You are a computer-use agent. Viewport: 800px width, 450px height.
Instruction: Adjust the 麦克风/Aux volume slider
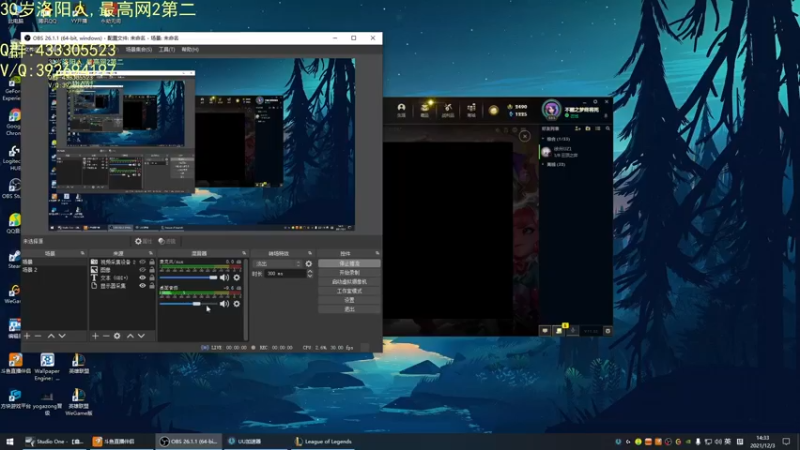click(188, 278)
